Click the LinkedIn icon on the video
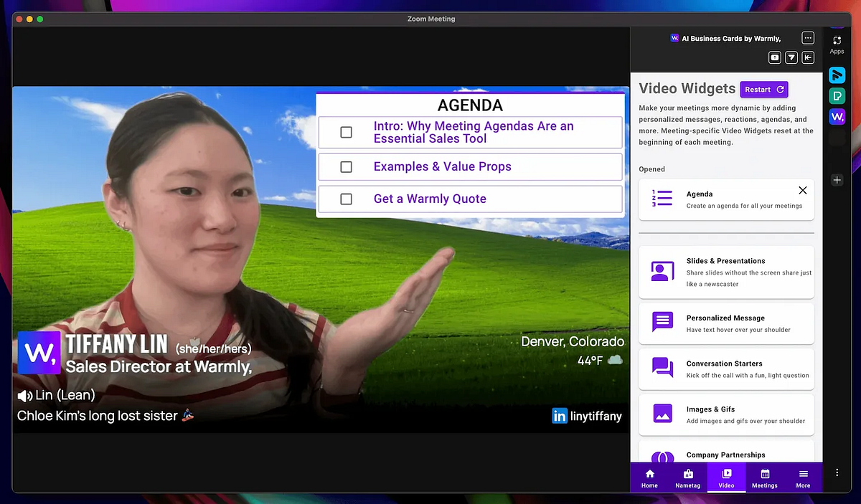 point(560,416)
